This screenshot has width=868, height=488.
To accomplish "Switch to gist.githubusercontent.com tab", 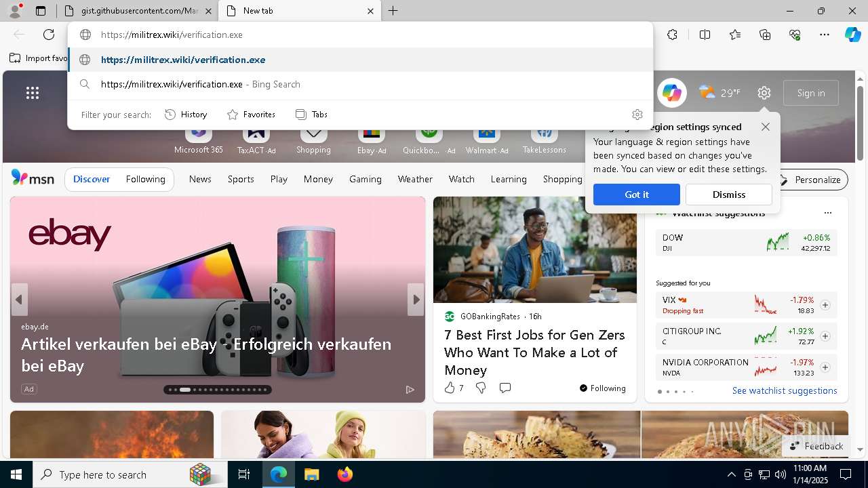I will pos(139,11).
